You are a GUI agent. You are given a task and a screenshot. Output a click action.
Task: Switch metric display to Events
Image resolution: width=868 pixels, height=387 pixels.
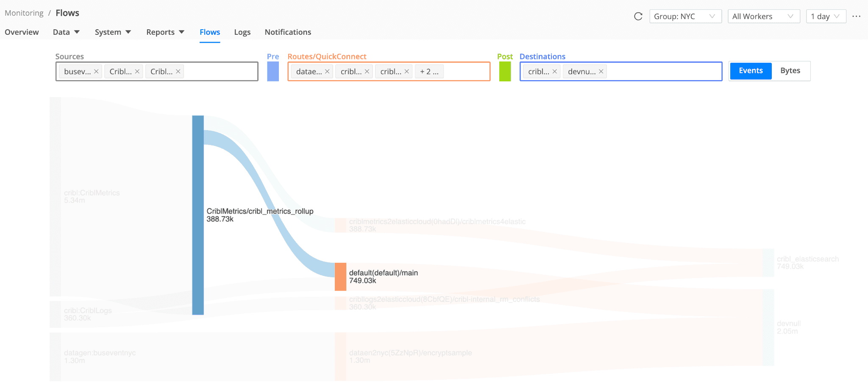point(751,71)
